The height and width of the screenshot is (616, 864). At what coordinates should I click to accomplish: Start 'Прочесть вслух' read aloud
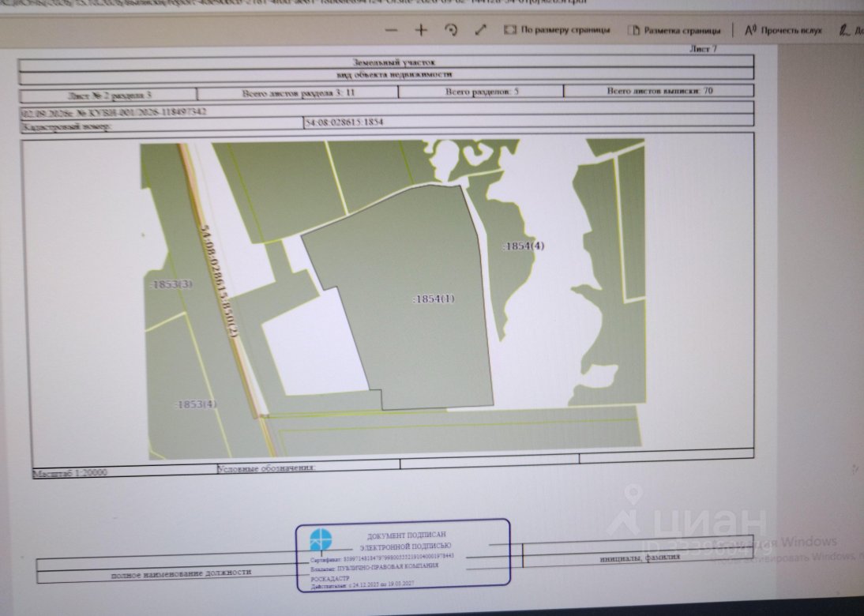783,30
